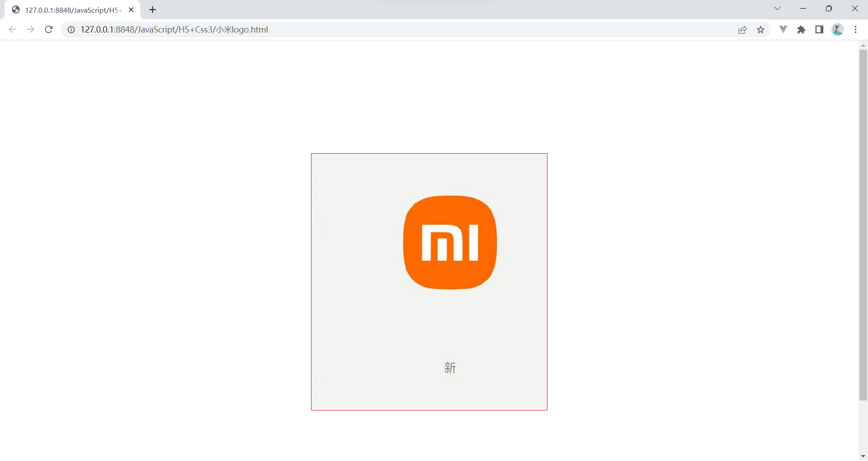Click the cat profile avatar
This screenshot has height=461, width=868.
pos(838,29)
